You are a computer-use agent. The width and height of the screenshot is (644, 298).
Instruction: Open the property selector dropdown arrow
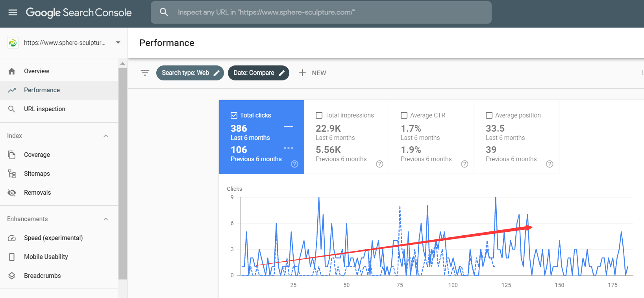pos(118,43)
